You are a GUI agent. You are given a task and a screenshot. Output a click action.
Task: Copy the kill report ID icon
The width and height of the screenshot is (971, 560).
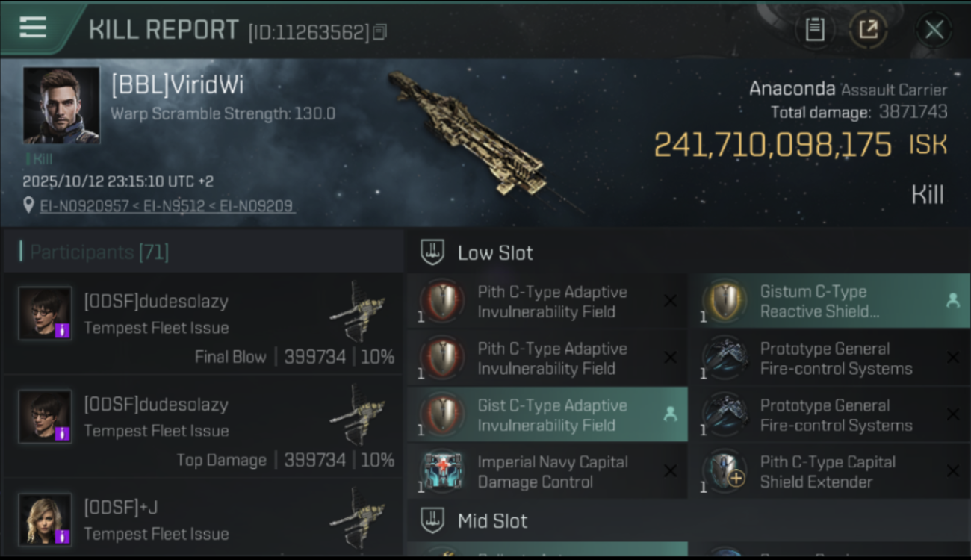(380, 32)
